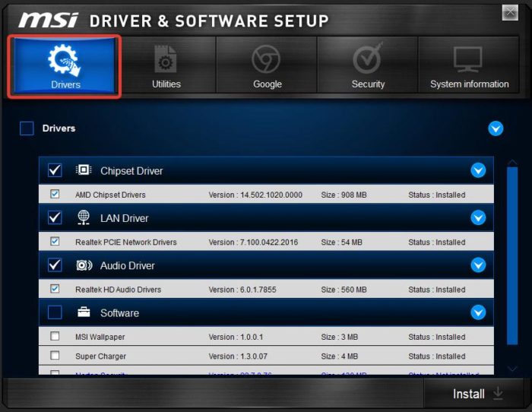This screenshot has width=532, height=412.
Task: Click Size : 54 MB text
Action: click(x=342, y=242)
